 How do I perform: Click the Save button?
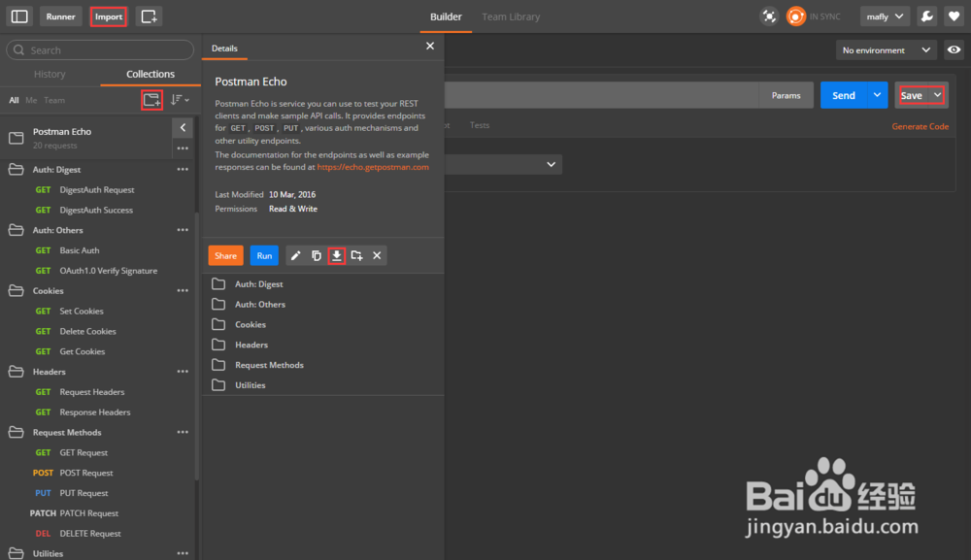tap(912, 95)
